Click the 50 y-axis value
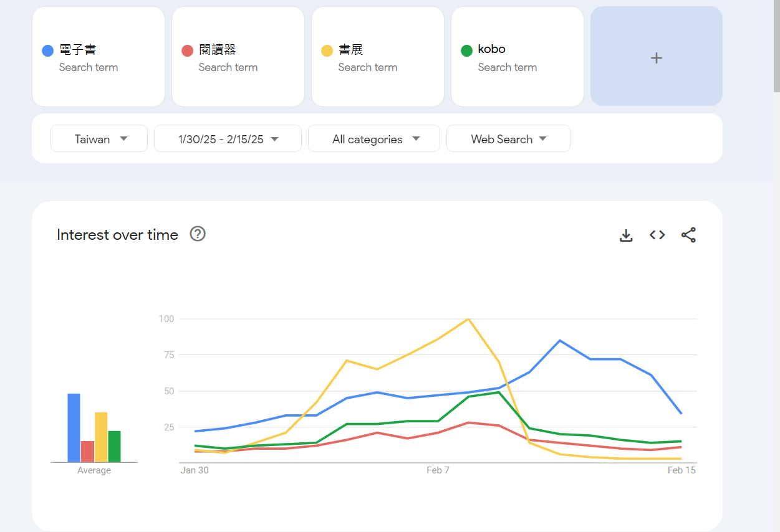 [169, 391]
